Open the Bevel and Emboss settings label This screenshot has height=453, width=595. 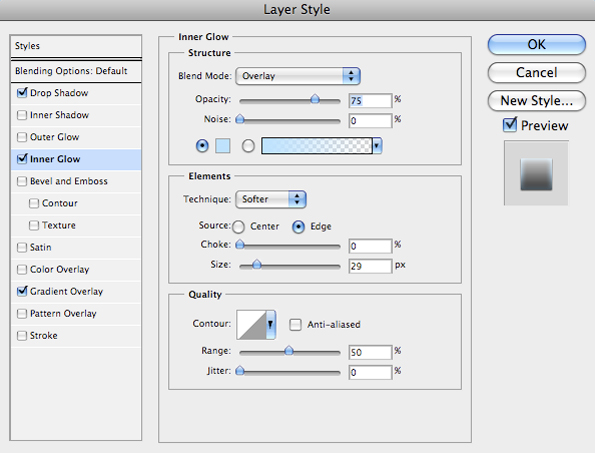tap(69, 181)
